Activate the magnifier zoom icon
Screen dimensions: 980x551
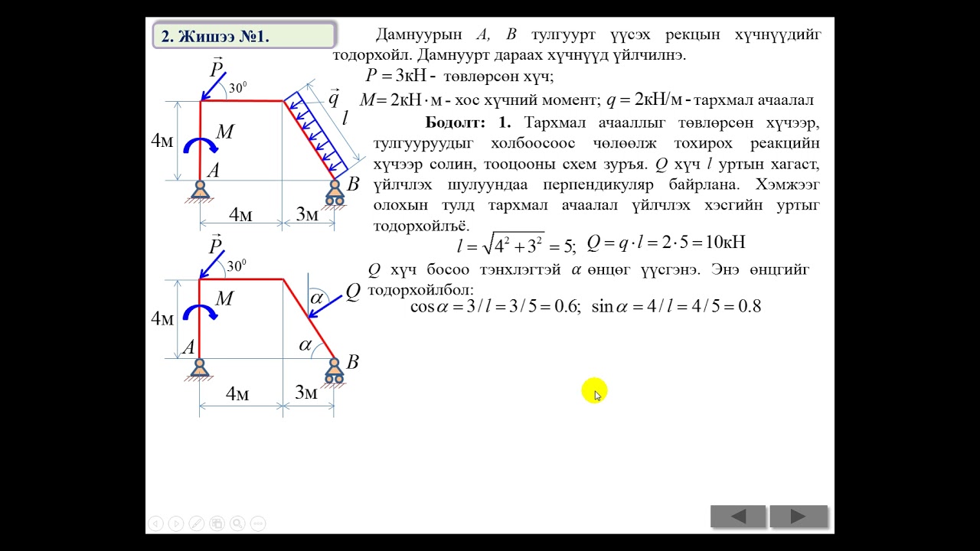tap(237, 523)
